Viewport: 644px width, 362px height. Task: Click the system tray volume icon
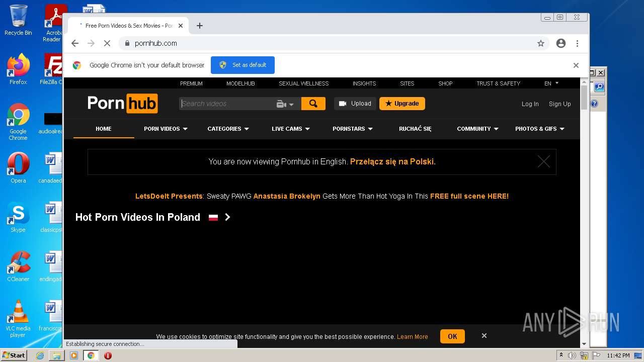tap(572, 355)
